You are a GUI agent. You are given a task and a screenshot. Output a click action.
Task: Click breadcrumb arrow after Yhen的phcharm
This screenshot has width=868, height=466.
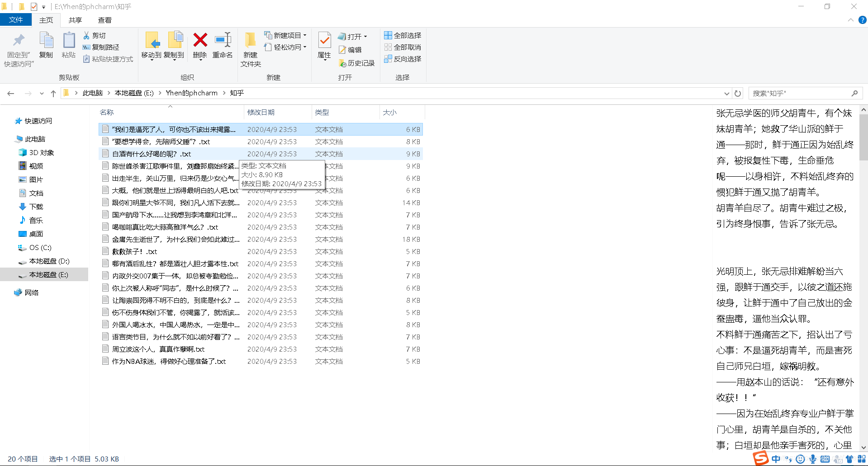223,93
